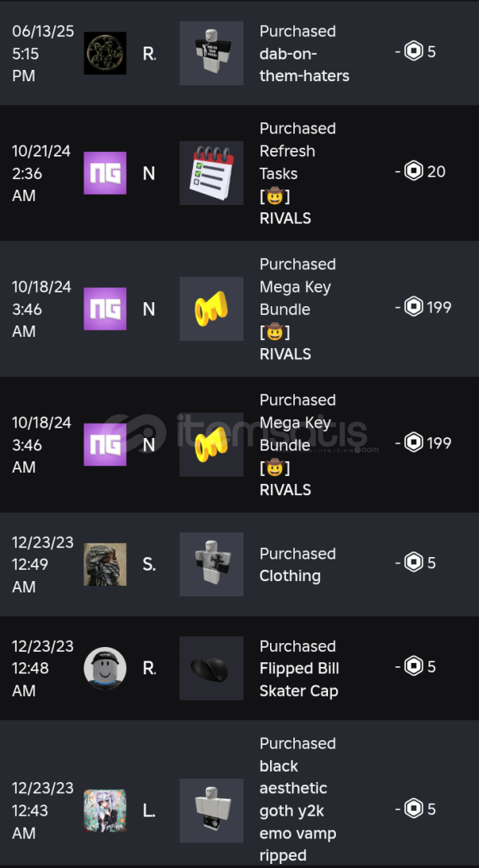479x868 pixels.
Task: Open Purchased dab-on-them-haters link
Action: [304, 54]
